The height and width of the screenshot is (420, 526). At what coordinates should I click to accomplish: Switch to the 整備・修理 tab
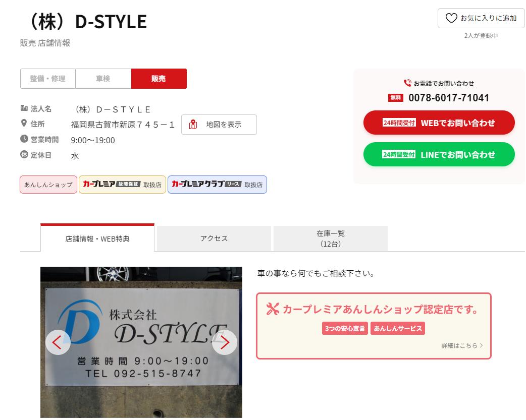point(47,79)
